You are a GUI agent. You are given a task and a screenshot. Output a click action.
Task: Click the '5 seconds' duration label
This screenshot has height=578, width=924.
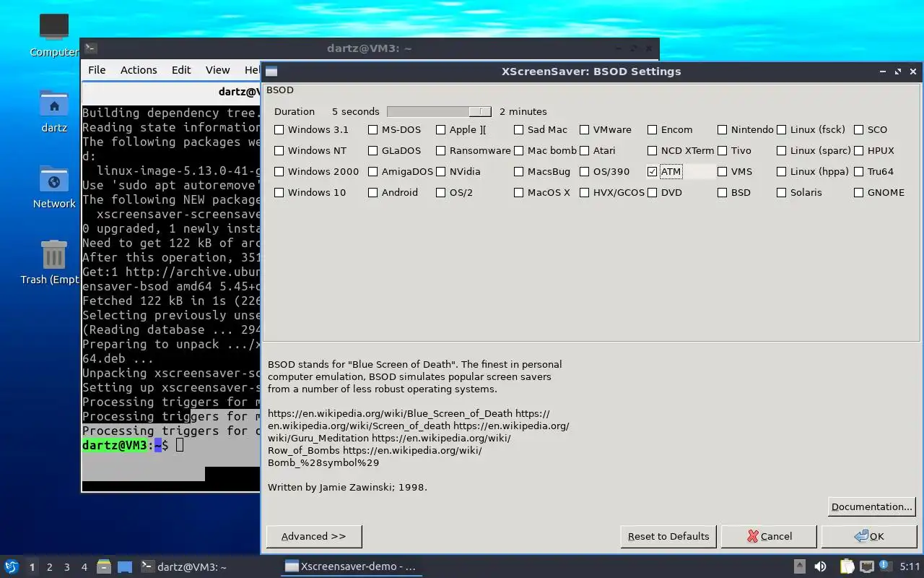click(355, 112)
